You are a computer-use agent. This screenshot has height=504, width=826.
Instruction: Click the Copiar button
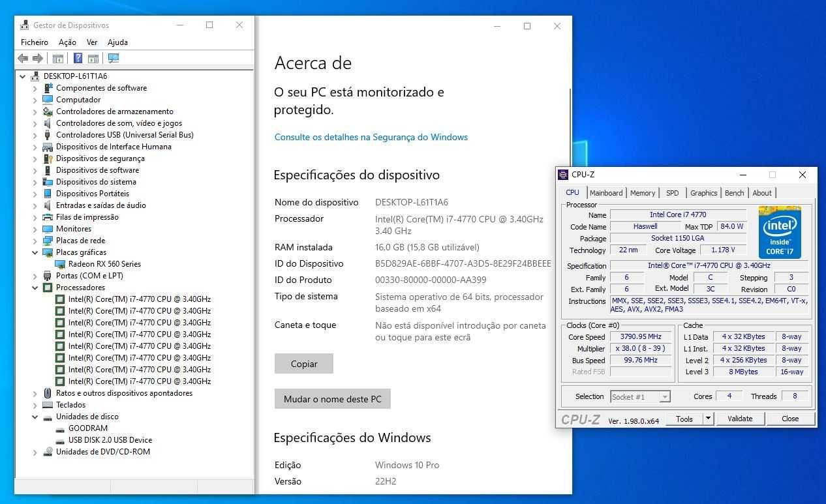point(304,364)
